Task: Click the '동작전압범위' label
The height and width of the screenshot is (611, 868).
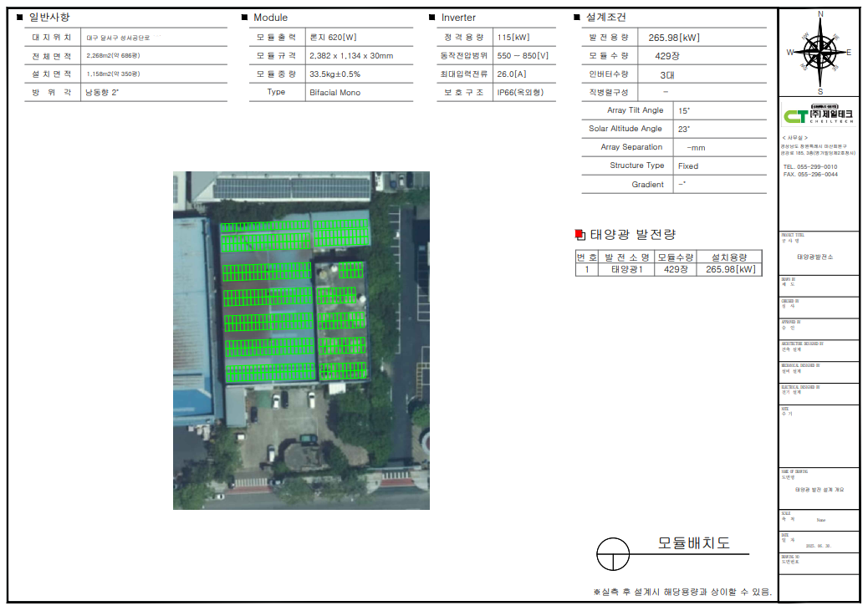Action: [464, 56]
